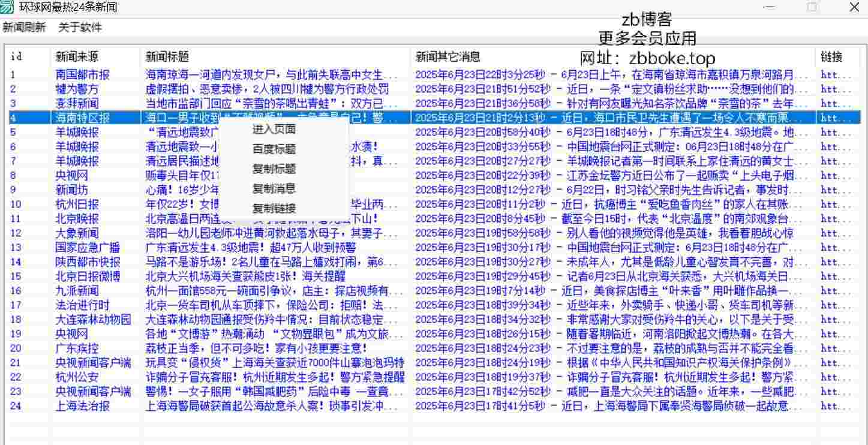Click the app icon in title bar
Viewport: 868px width, 445px height.
pos(7,7)
